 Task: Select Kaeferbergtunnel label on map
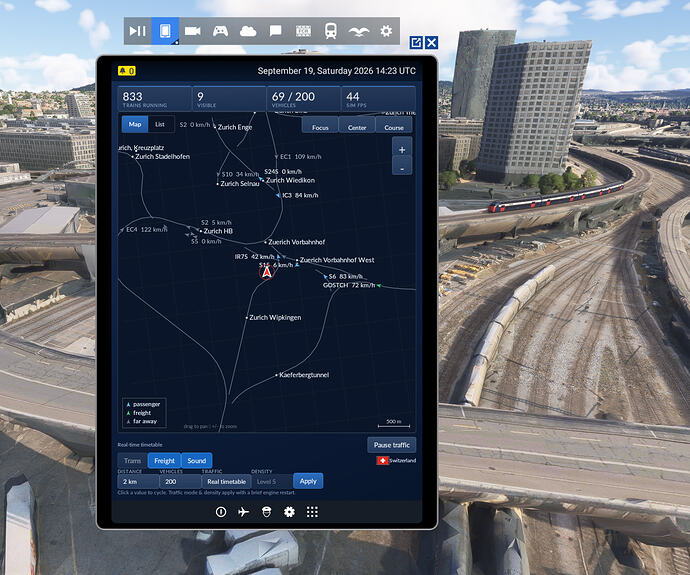(x=304, y=375)
